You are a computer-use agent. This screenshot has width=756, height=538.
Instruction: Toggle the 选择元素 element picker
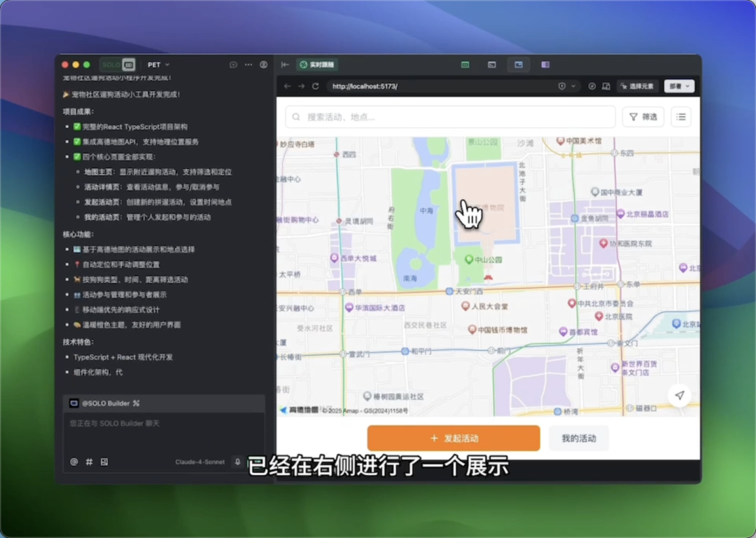[637, 86]
